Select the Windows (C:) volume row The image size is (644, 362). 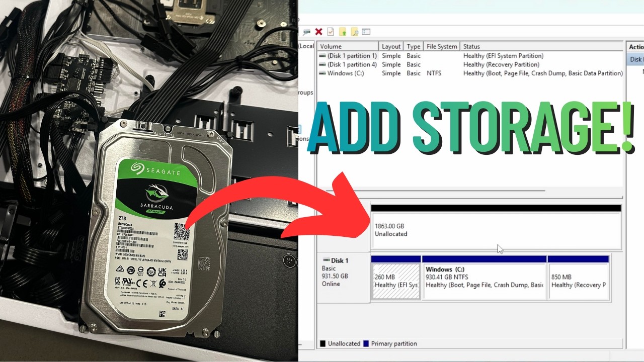[470, 73]
